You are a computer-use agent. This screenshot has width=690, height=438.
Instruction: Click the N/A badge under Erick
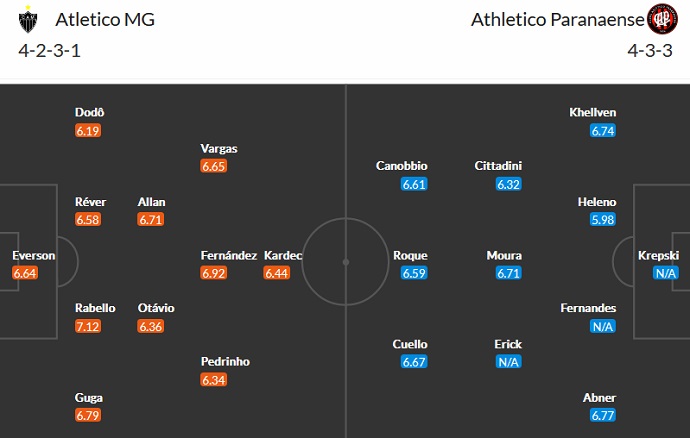click(x=508, y=362)
